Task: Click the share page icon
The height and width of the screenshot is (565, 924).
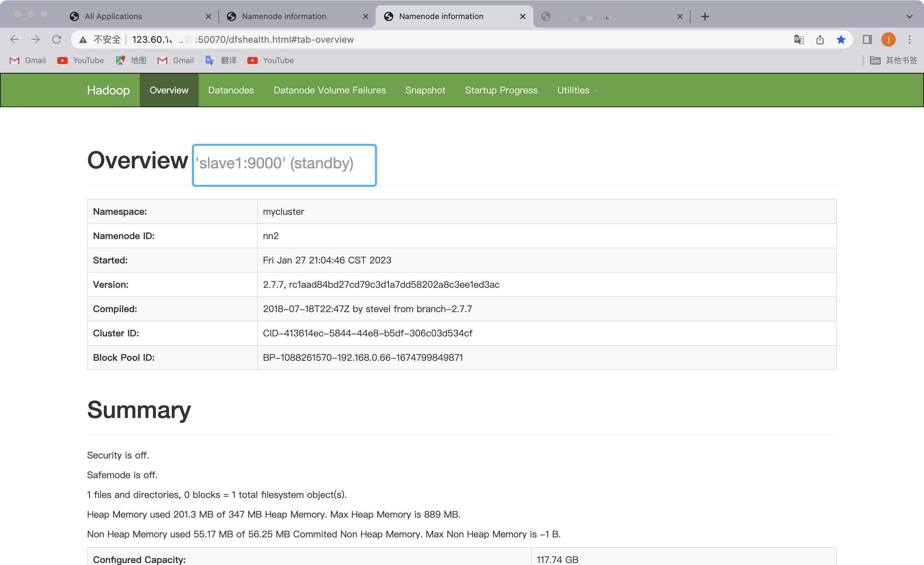Action: point(820,39)
